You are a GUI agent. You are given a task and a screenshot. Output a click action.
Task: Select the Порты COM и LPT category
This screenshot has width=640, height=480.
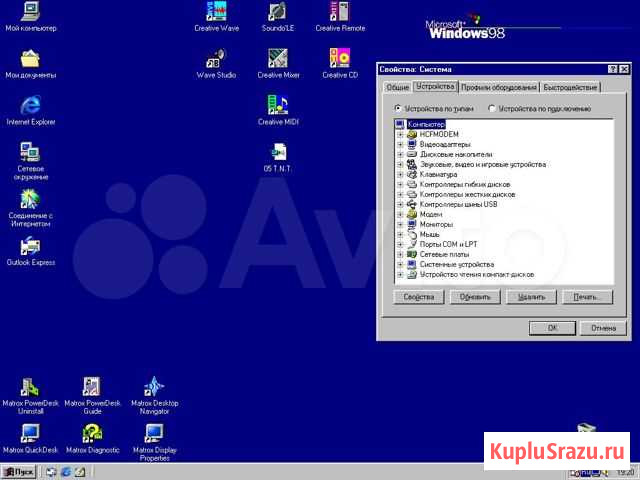(x=448, y=244)
